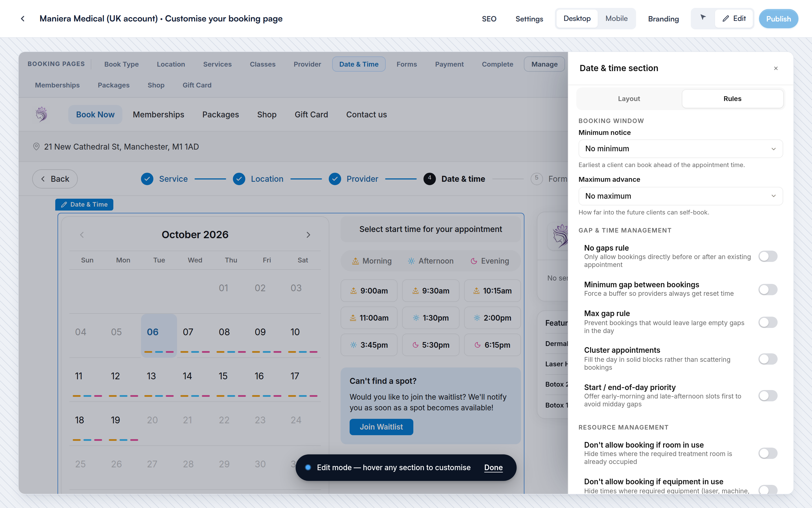Switch to the Layout tab
This screenshot has height=508, width=812.
pyautogui.click(x=629, y=99)
